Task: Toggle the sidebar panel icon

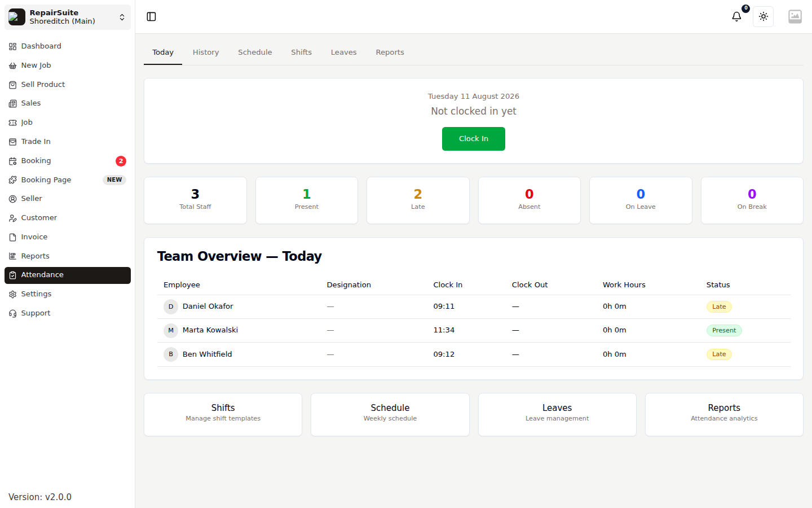Action: tap(151, 17)
